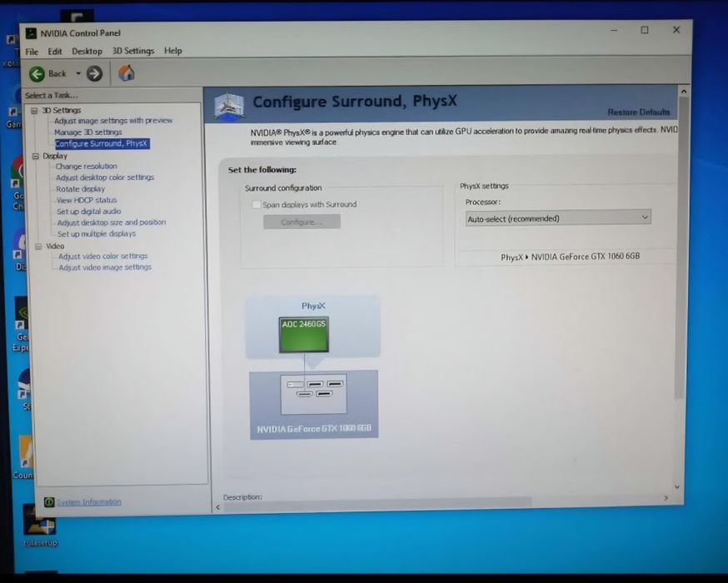Collapse the Display tree node

click(x=36, y=156)
